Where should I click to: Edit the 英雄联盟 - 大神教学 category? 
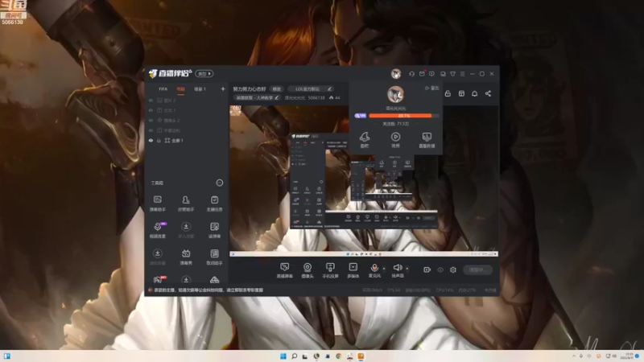[257, 97]
